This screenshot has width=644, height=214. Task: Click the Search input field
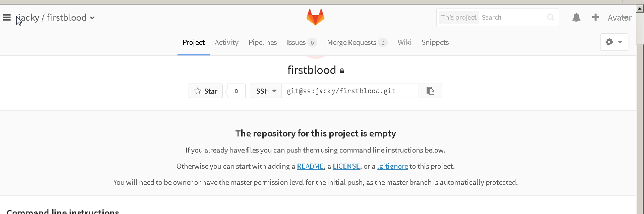click(512, 18)
